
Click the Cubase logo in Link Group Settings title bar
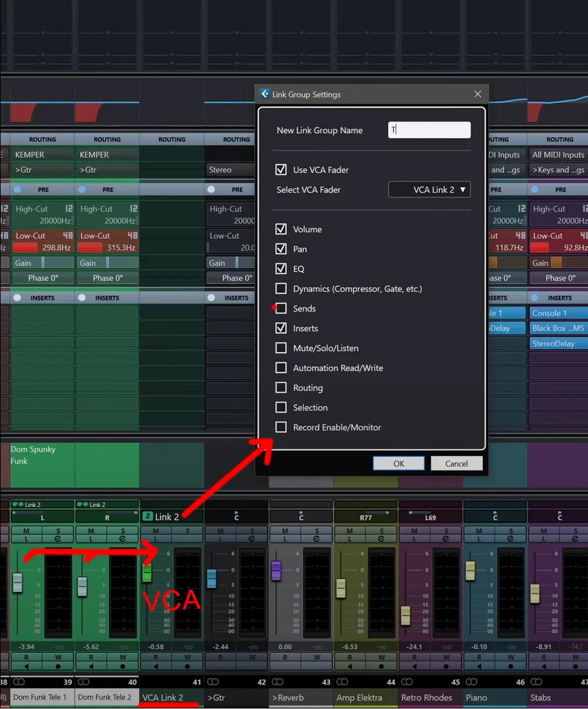coord(265,94)
